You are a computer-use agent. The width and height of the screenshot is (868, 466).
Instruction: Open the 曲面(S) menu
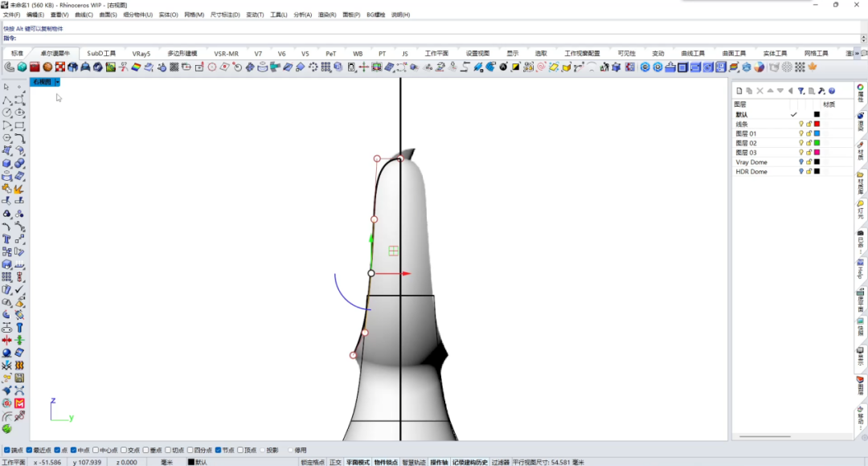[x=108, y=15]
